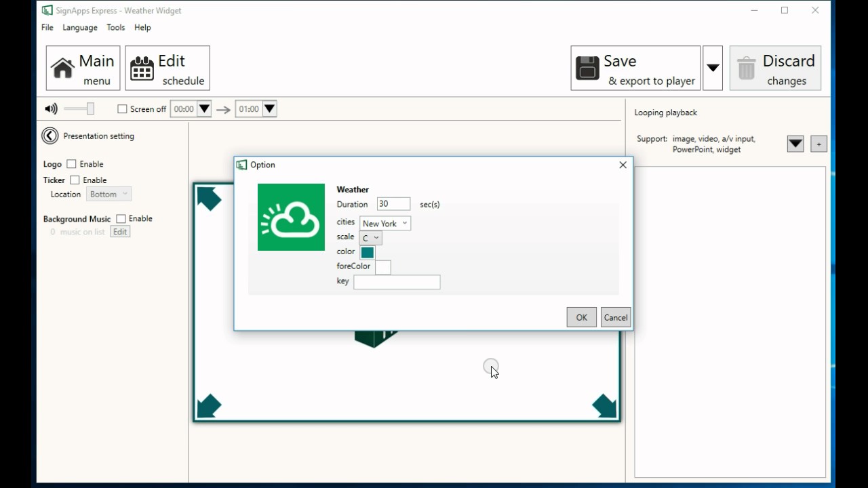Click bottom-right canvas corner arrow handle
This screenshot has width=868, height=488.
[604, 406]
